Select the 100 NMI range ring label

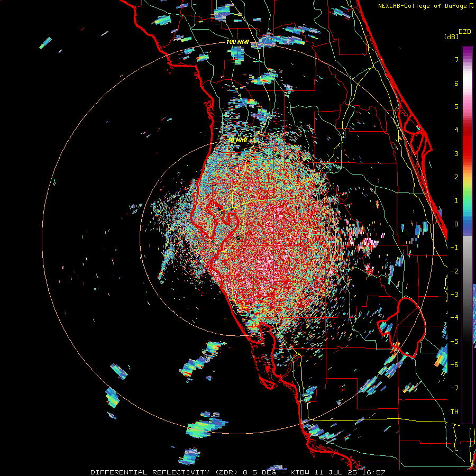[237, 42]
